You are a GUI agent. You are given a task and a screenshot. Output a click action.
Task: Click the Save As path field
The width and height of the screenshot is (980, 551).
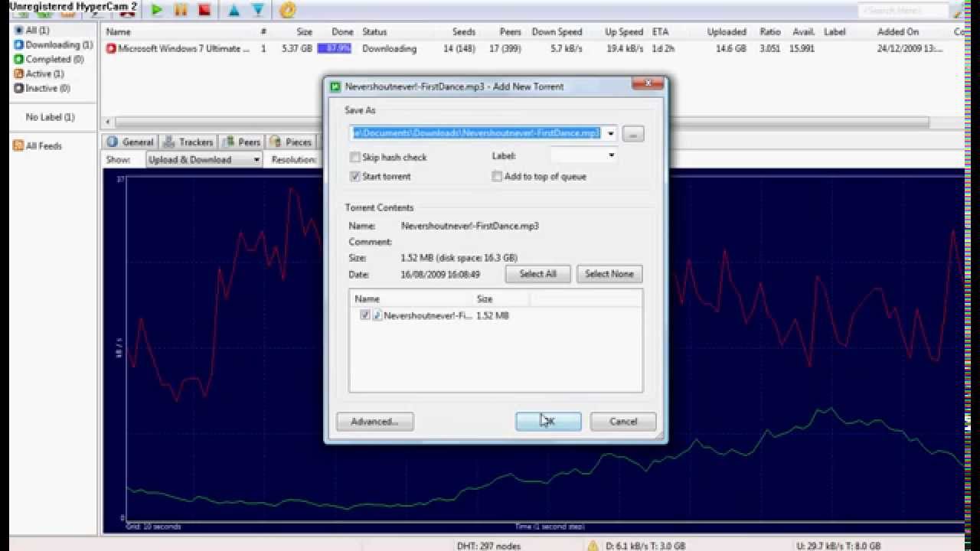[x=475, y=133]
